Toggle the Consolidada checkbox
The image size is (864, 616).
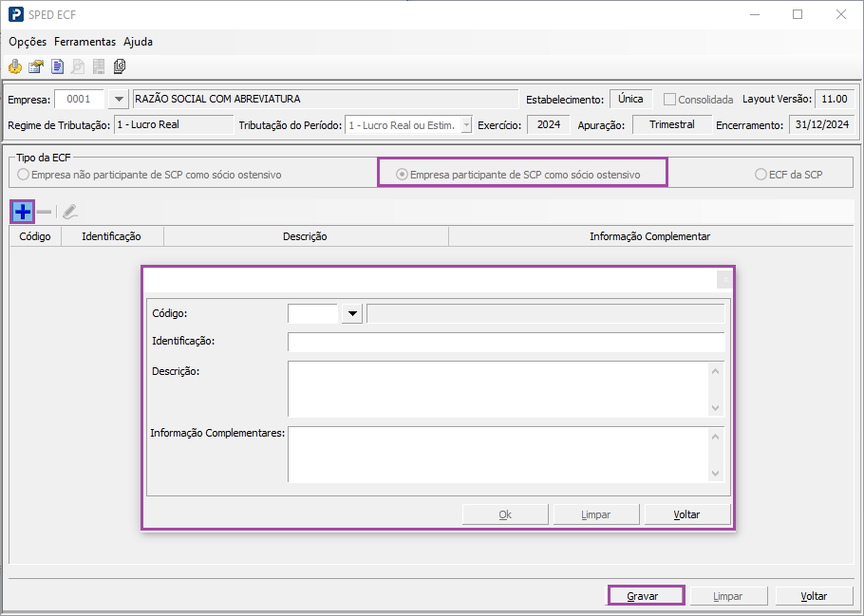[x=669, y=99]
